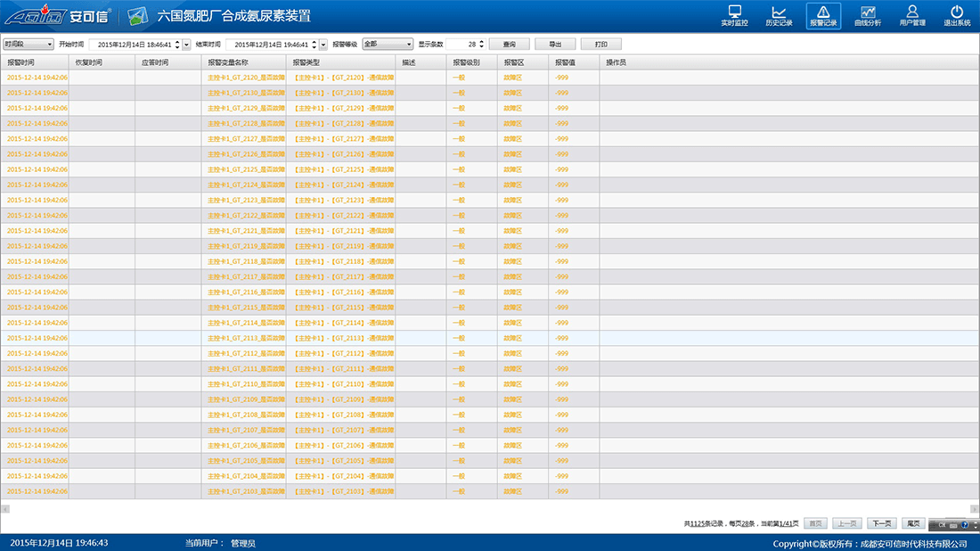
Task: Open the 历史记录 history records view
Action: 779,16
